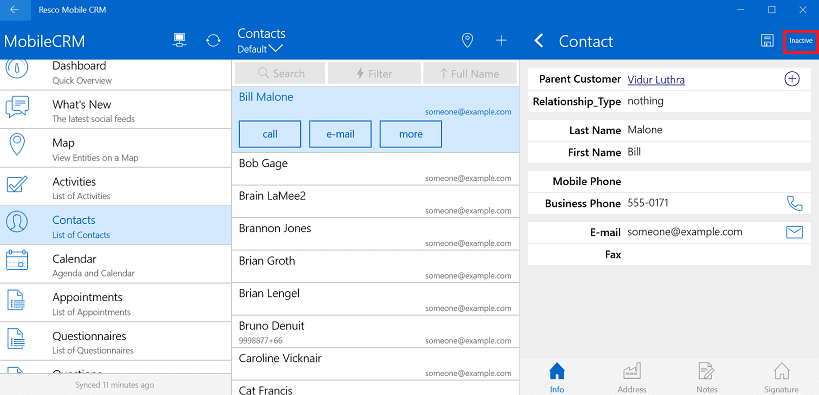Save contact using floppy disk icon
Viewport: 819px width, 395px height.
pyautogui.click(x=767, y=41)
